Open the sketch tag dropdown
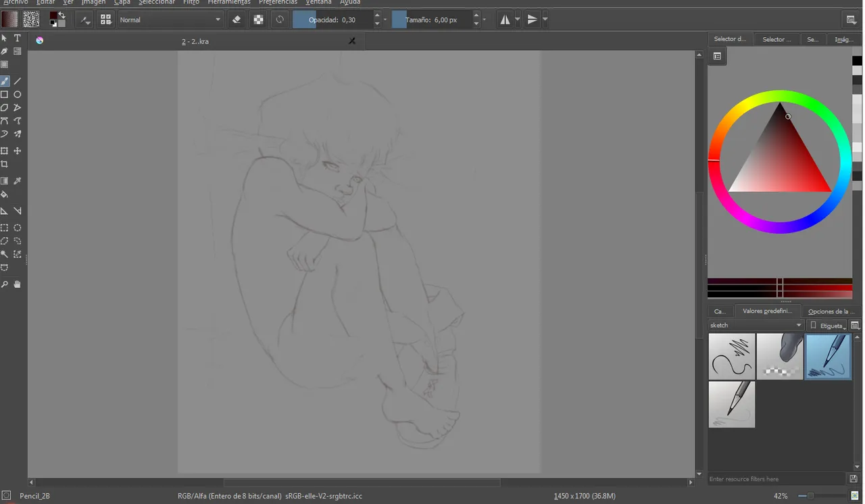Image resolution: width=865 pixels, height=504 pixels. pos(756,325)
